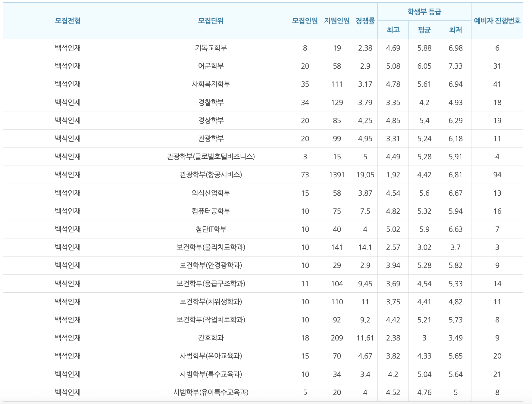Click the 경찰학부 row's 백석인재 cell
532x404 pixels.
pos(67,102)
